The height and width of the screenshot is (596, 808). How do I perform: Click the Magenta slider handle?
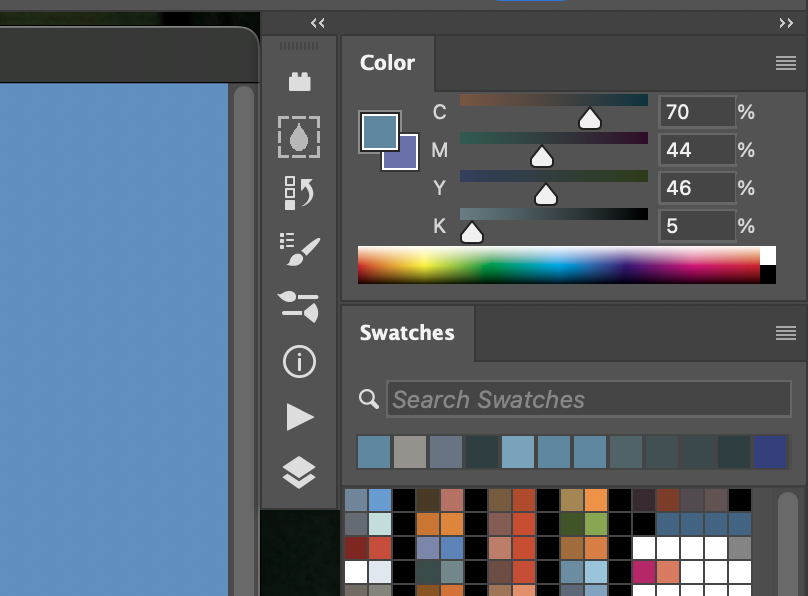(542, 155)
